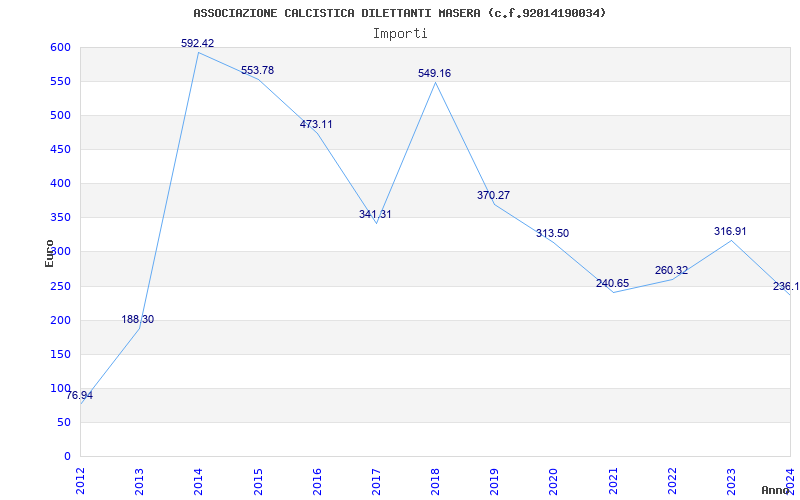800x500 pixels.
Task: Click the 50 y-axis tick label
Action: coord(64,422)
